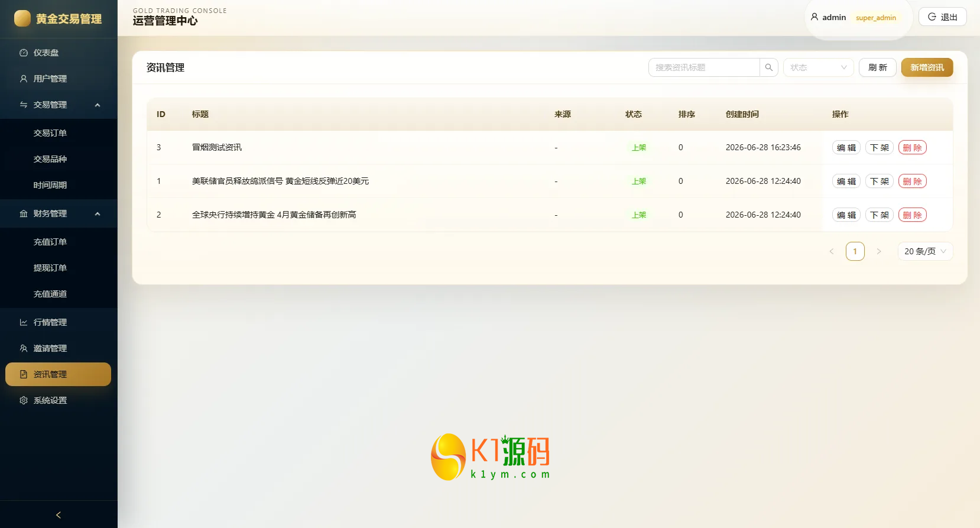Viewport: 980px width, 528px height.
Task: Click the chart icon beside 行情管理
Action: coord(24,322)
